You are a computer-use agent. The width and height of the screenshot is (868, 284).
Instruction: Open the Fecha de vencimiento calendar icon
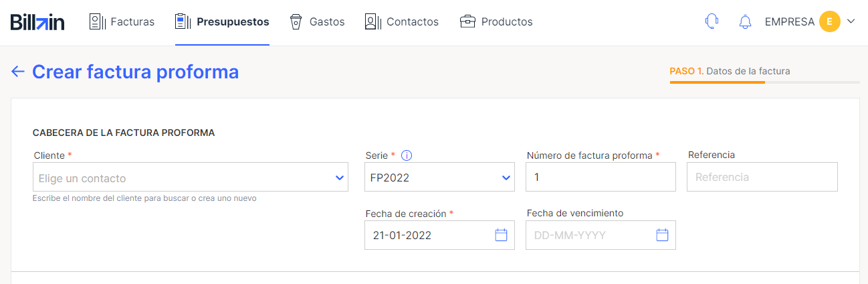662,235
